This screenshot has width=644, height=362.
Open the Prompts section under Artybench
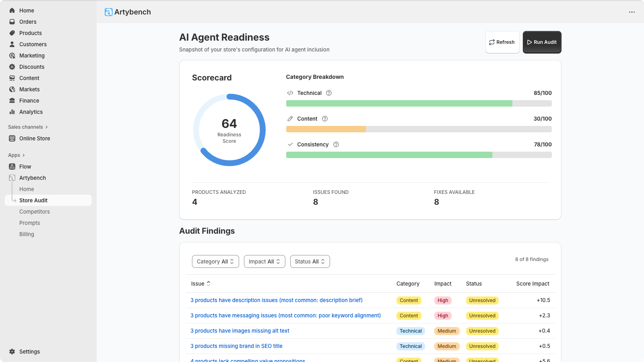[x=29, y=223]
